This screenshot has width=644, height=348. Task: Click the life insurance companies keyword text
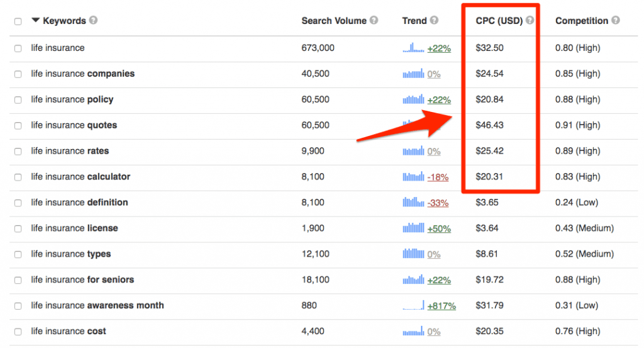pos(82,74)
